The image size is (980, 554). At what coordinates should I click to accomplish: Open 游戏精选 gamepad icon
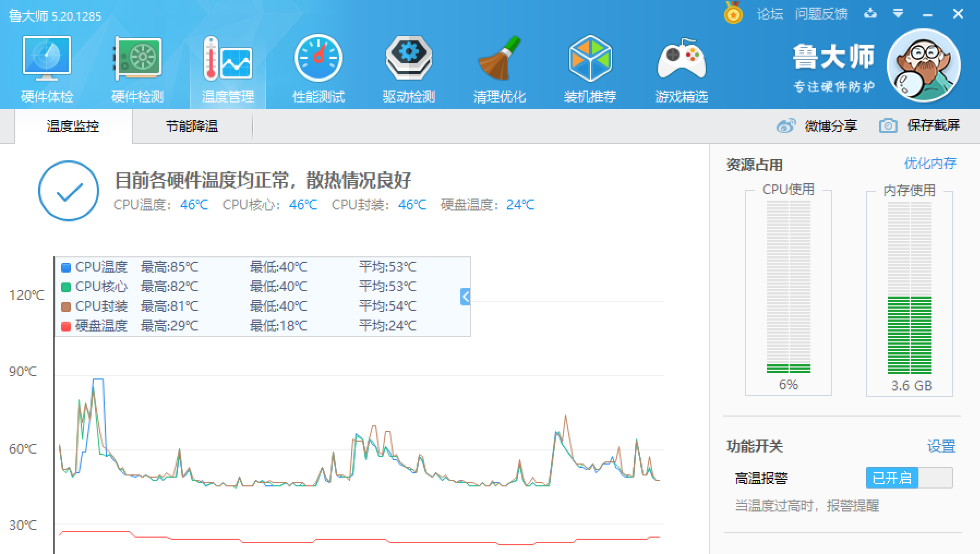point(681,59)
